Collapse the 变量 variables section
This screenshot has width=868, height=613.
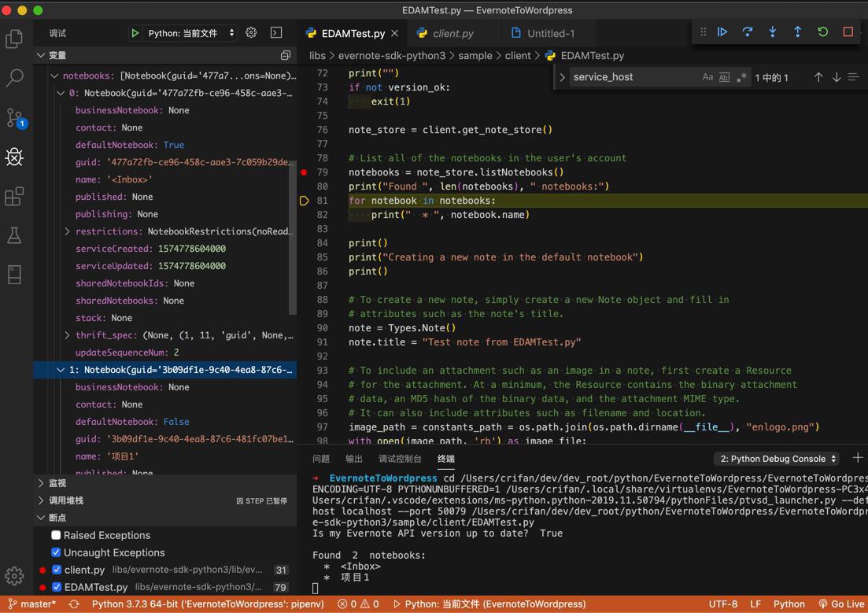(x=40, y=55)
